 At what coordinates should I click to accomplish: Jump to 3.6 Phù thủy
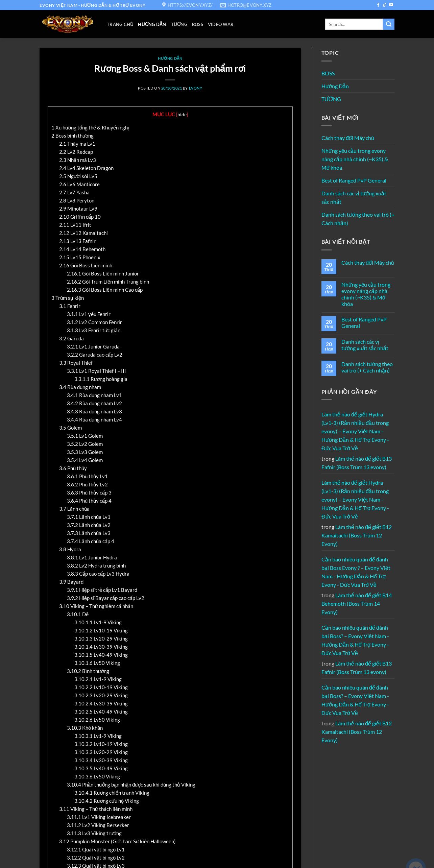(73, 468)
